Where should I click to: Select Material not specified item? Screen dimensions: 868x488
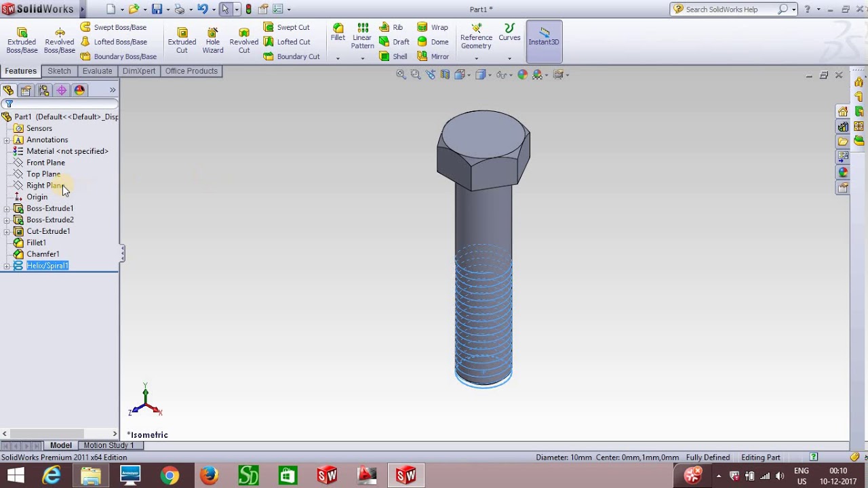point(67,151)
